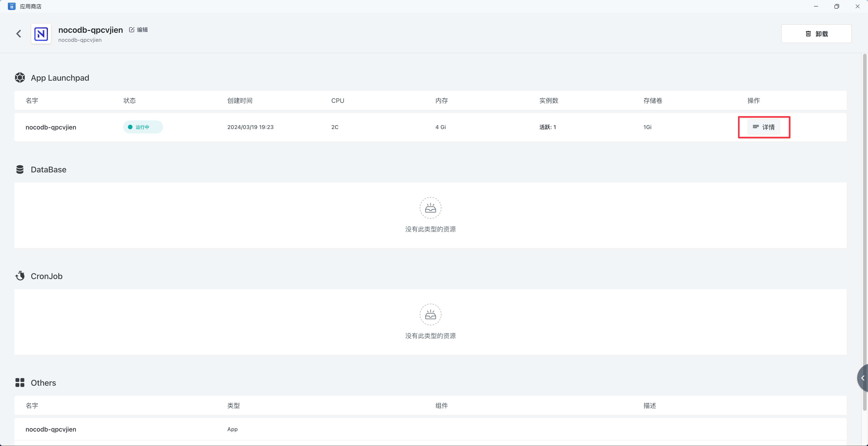Click the 应用商店 app store title icon
The image size is (868, 446).
point(12,6)
